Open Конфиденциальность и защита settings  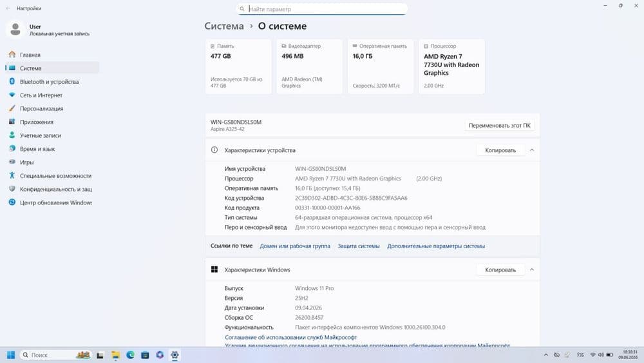[52, 189]
